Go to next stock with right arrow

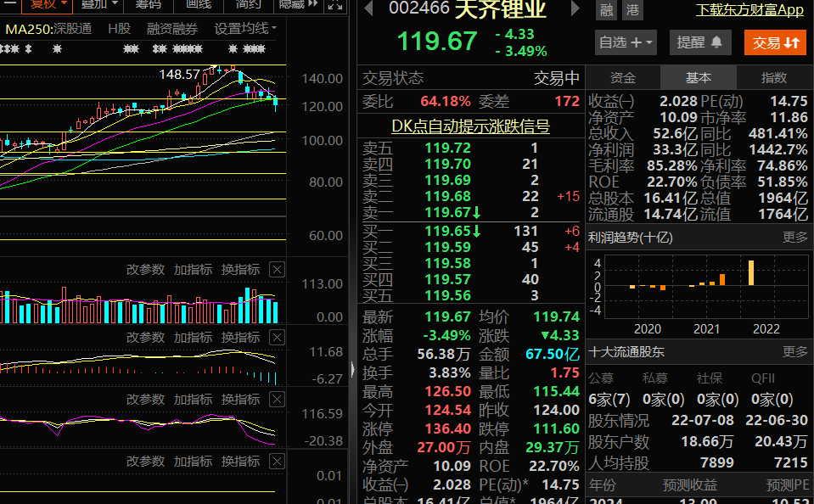pyautogui.click(x=575, y=8)
